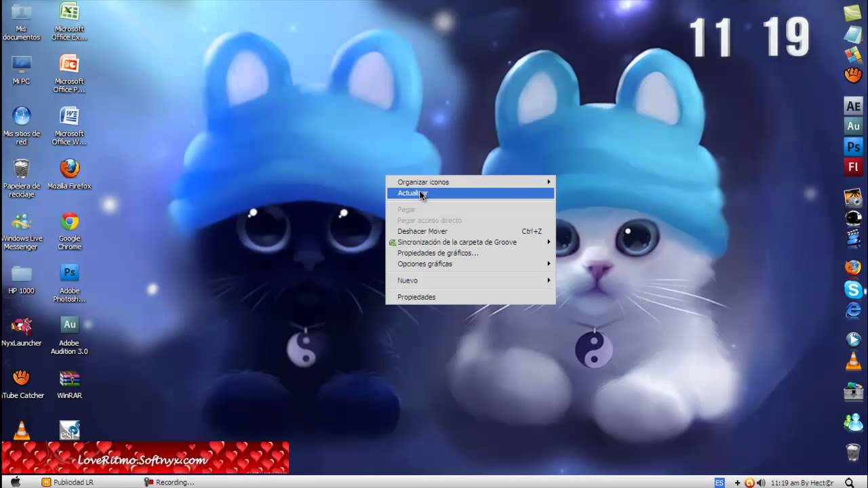Click disabled Pegar acceso directo item
868x488 pixels.
click(471, 220)
